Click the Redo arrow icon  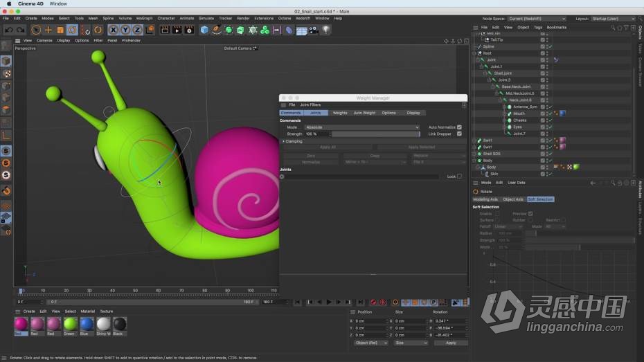[20, 30]
